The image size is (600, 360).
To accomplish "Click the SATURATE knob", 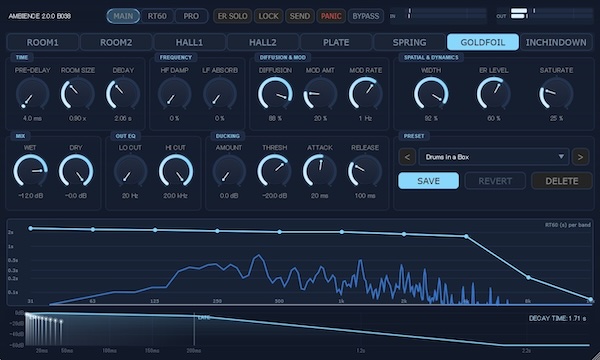I will point(556,94).
